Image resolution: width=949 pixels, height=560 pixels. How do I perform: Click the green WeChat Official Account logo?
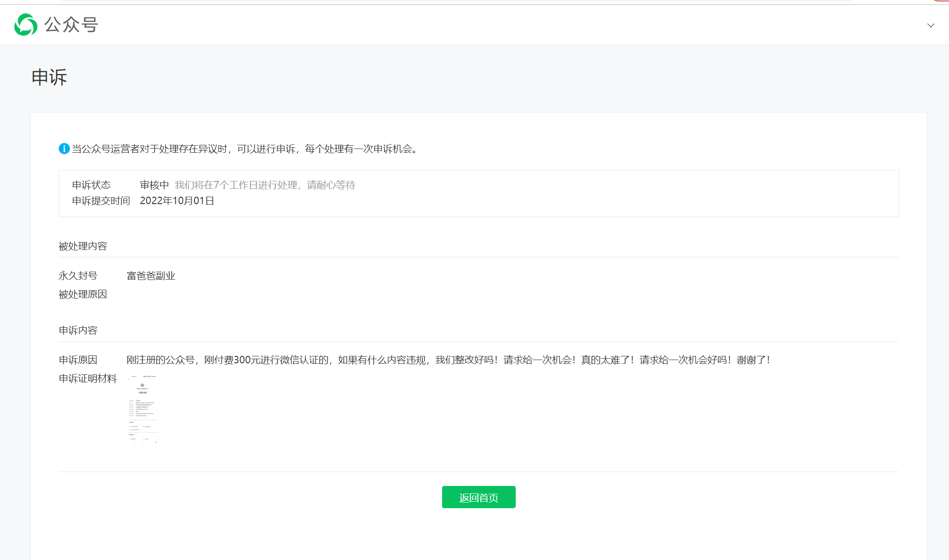click(x=26, y=25)
